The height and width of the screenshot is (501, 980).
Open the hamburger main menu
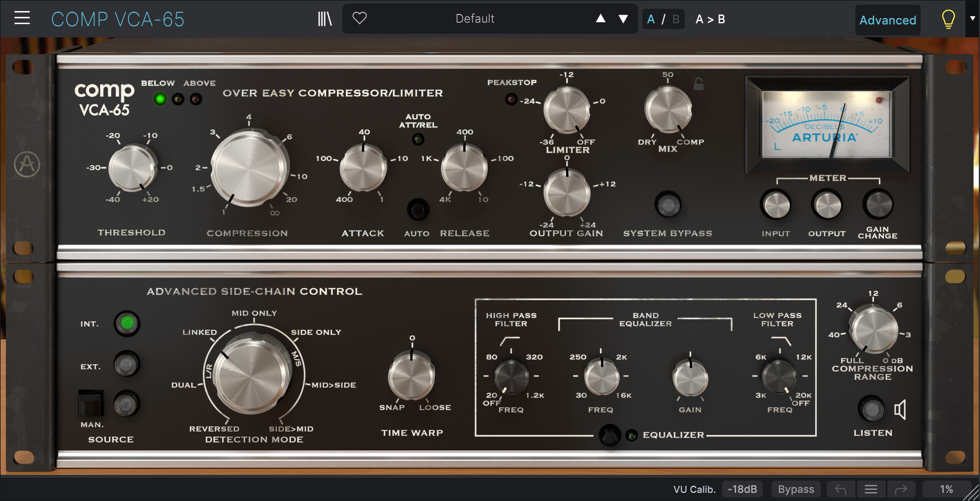click(x=22, y=19)
